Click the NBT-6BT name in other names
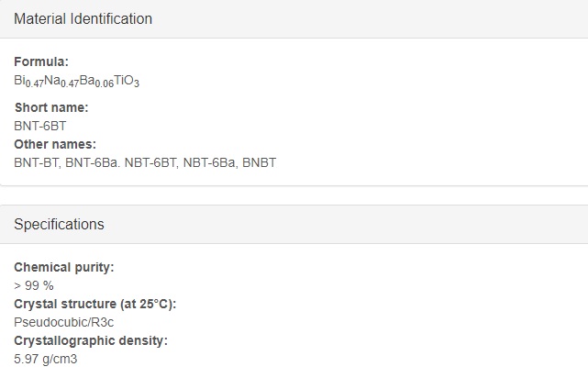This screenshot has width=588, height=389. (x=150, y=162)
